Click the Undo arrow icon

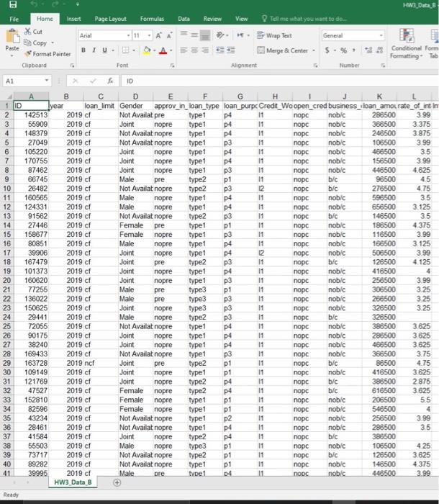tap(34, 4)
